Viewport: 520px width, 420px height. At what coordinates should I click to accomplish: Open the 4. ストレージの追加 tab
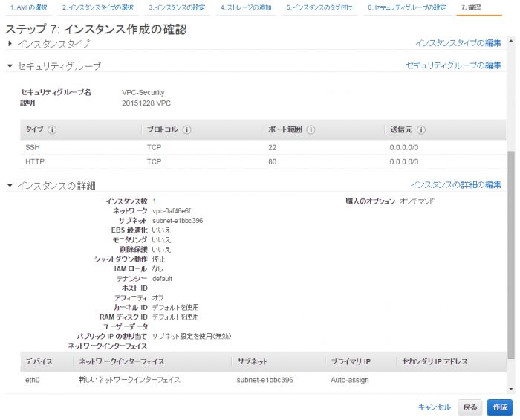[x=246, y=7]
